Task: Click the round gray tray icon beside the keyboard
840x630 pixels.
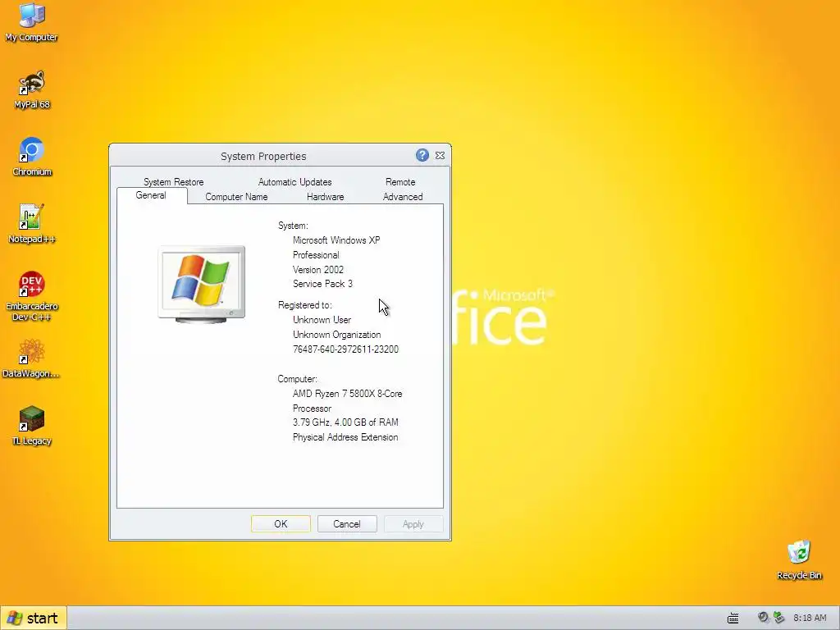Action: (764, 618)
